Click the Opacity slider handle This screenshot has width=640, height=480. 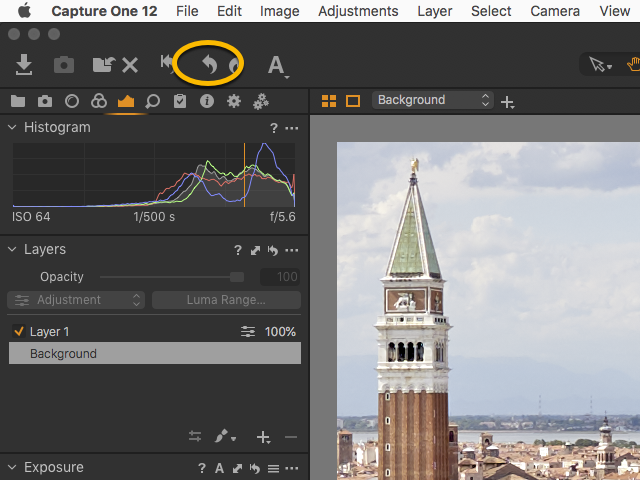[x=237, y=277]
